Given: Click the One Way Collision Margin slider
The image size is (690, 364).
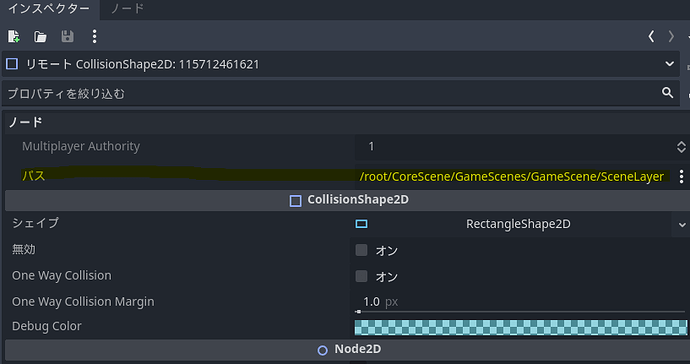Looking at the screenshot, I should click(521, 312).
